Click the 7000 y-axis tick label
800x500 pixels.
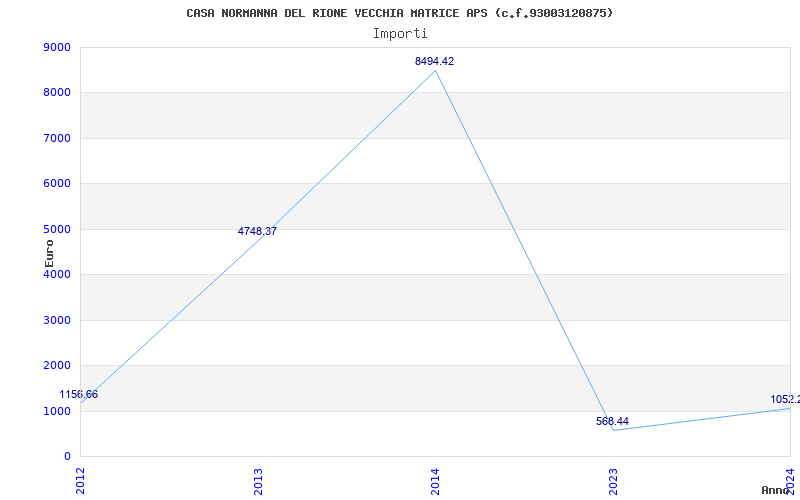click(57, 138)
